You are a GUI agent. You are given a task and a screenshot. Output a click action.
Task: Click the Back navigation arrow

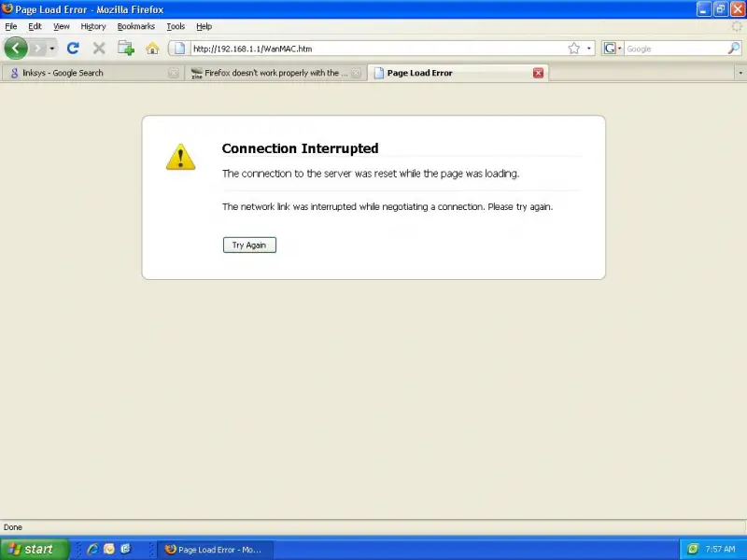coord(16,48)
